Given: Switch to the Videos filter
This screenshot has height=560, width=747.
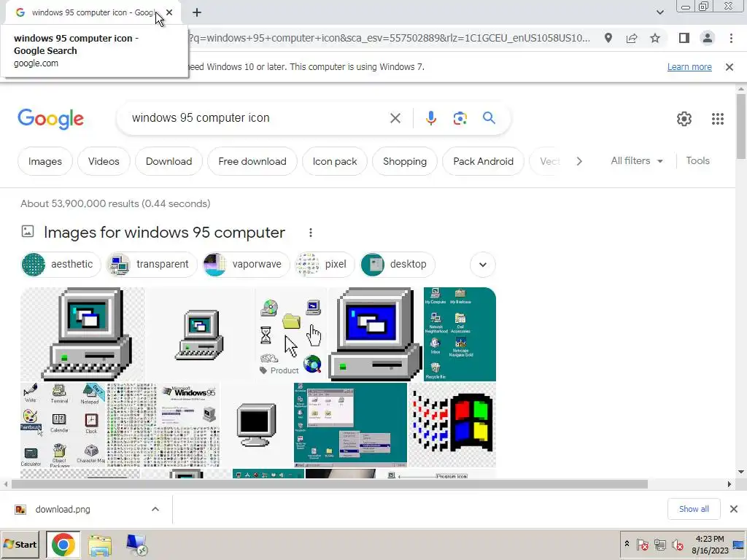Looking at the screenshot, I should (x=104, y=161).
